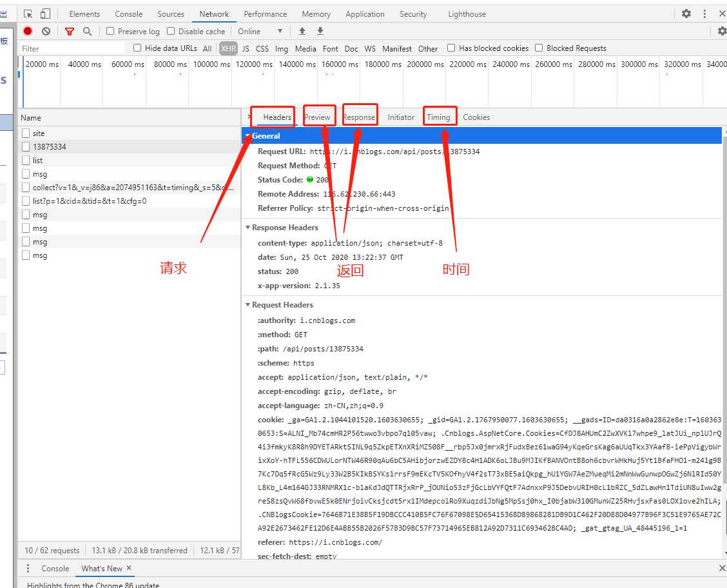
Task: Select the Initiator request detail tab
Action: [x=401, y=117]
